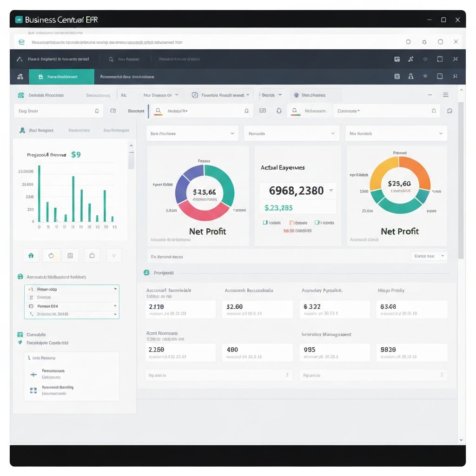
Task: Click the Bopbla button in the toolbar
Action: [271, 95]
